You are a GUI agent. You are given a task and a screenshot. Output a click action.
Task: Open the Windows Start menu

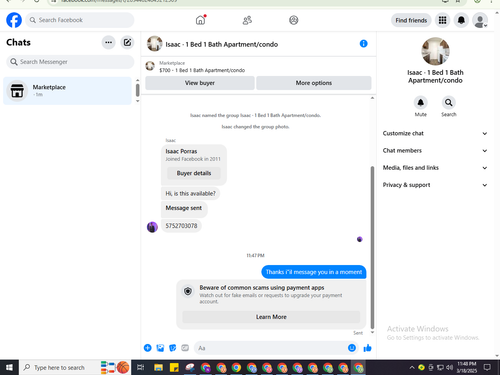coord(9,367)
